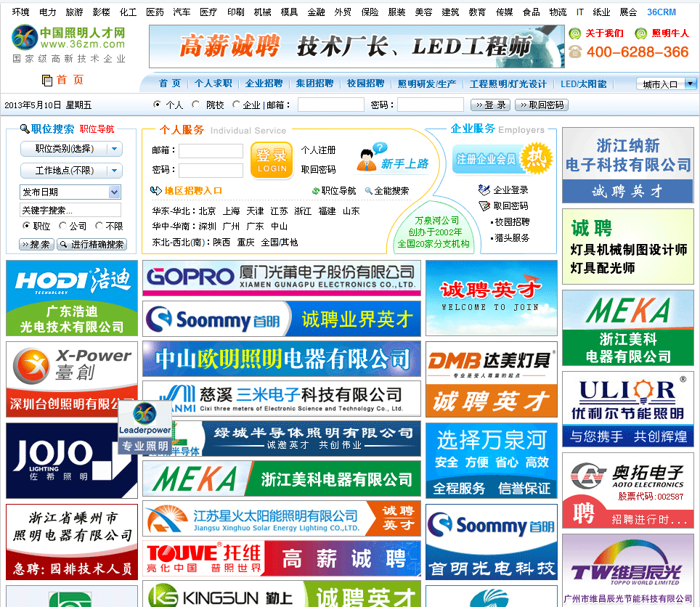Open the 奥拓电子 AOTO banner
Screen dimensions: 700x607
coord(627,491)
